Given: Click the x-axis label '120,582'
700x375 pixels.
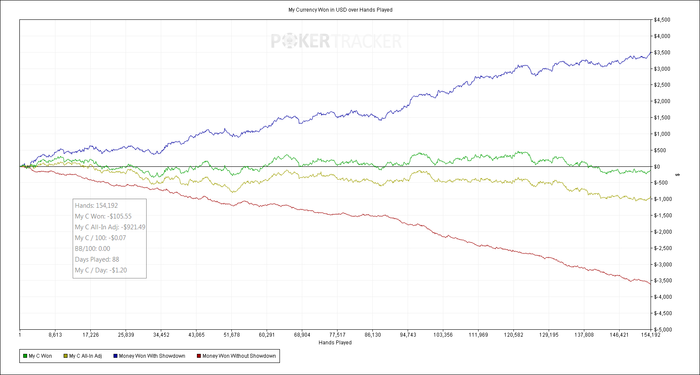Looking at the screenshot, I should coord(514,334).
